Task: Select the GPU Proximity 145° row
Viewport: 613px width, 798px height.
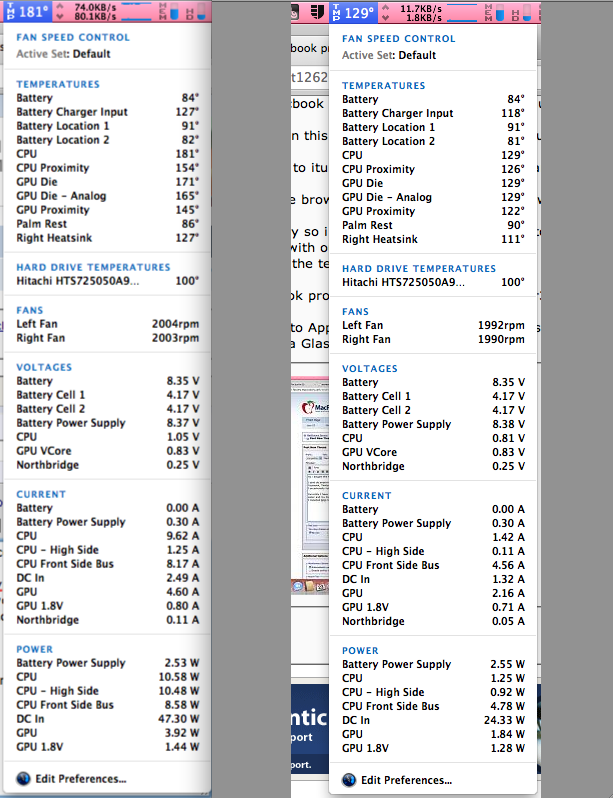Action: pyautogui.click(x=107, y=210)
